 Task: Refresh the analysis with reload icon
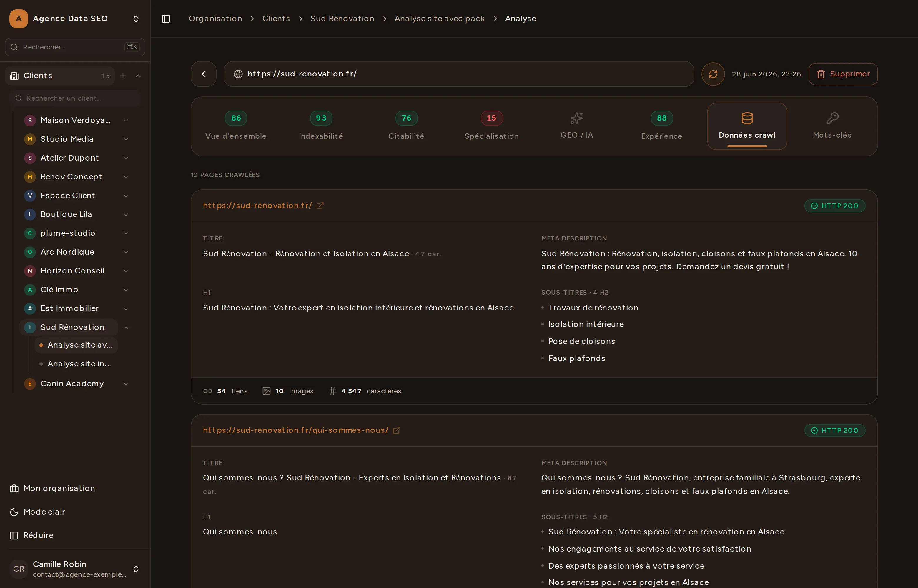click(x=713, y=74)
